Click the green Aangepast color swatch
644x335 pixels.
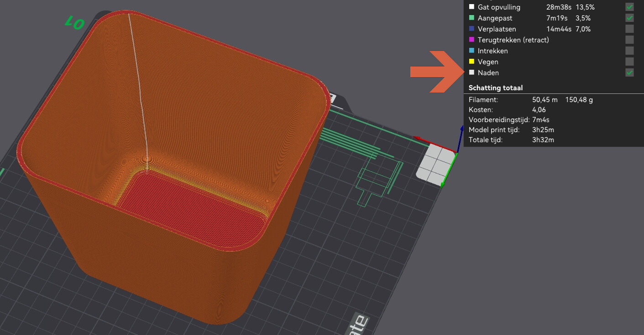click(x=471, y=18)
